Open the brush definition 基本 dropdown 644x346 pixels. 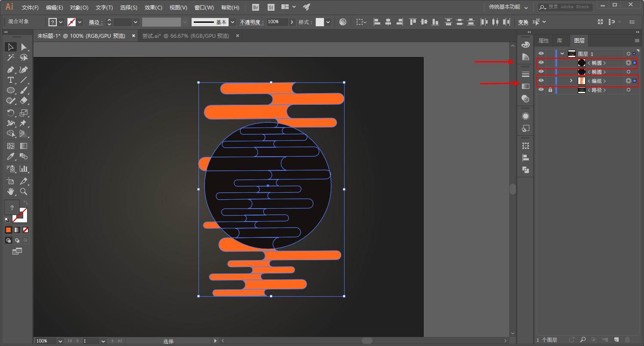233,22
